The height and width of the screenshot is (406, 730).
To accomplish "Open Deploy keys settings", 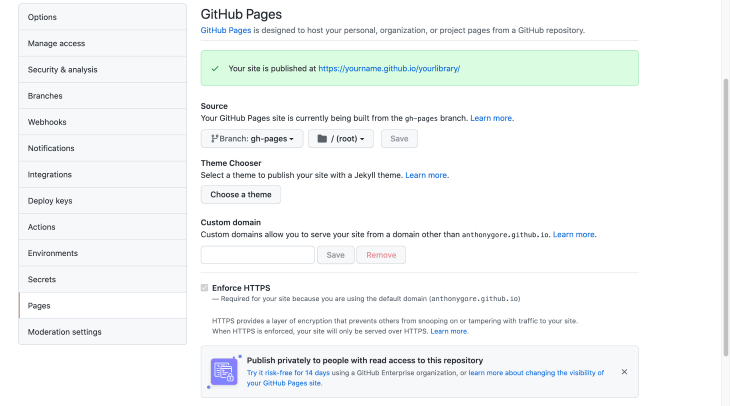I will pos(102,201).
